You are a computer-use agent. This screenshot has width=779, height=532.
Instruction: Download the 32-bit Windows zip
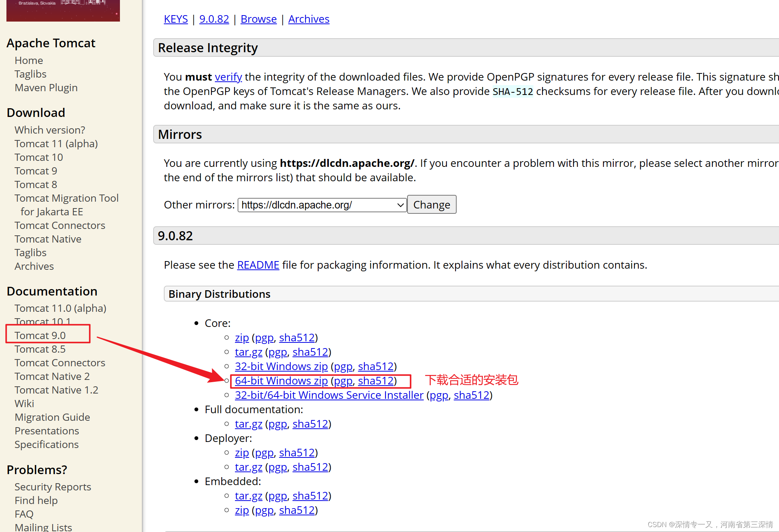point(281,366)
